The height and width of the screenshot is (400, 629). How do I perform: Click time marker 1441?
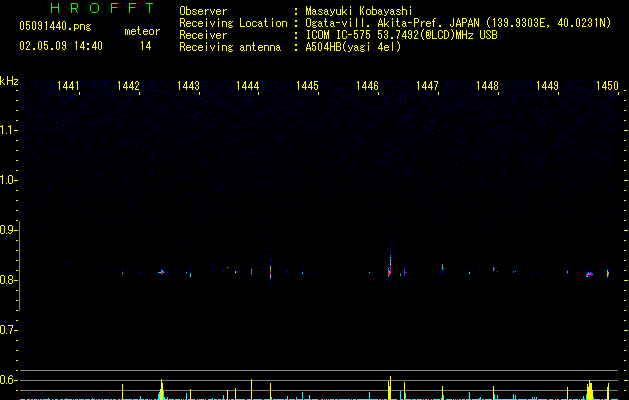pyautogui.click(x=68, y=86)
